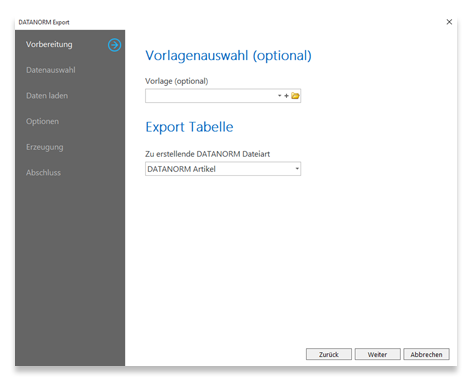
Task: Select the Erzeugung step
Action: pyautogui.click(x=45, y=147)
